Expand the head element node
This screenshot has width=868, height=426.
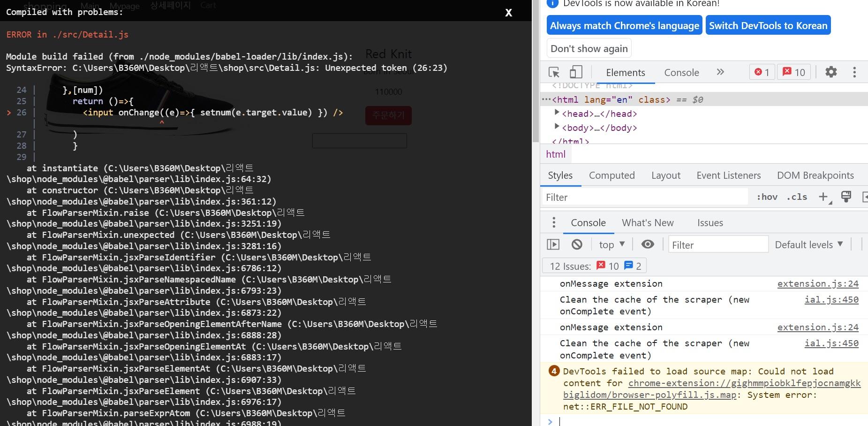[x=557, y=112]
